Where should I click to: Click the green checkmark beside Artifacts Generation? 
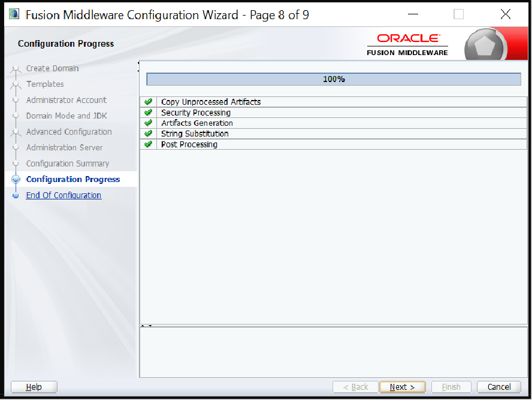tap(148, 123)
